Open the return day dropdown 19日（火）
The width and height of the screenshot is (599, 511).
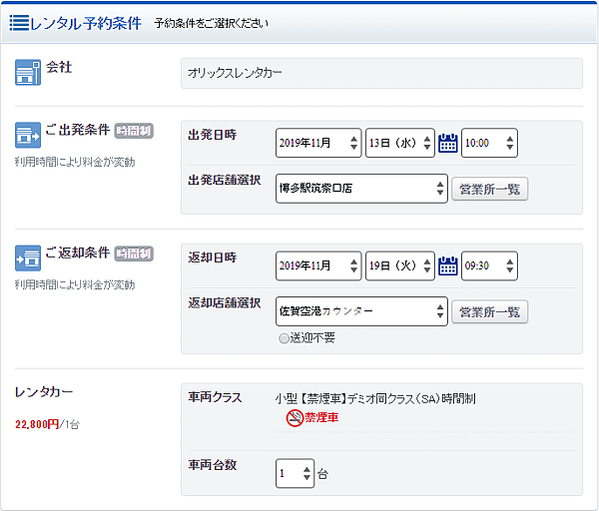click(400, 266)
